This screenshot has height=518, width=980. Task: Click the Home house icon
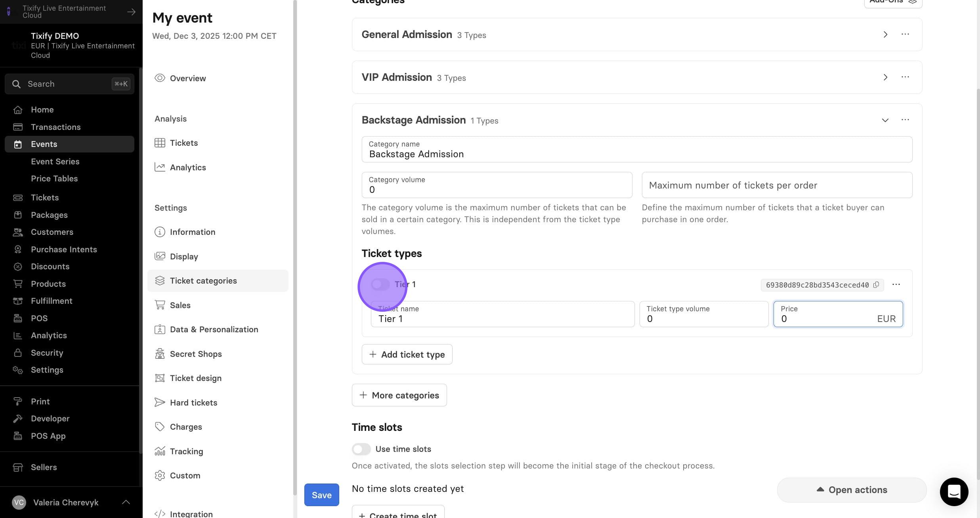click(x=17, y=110)
